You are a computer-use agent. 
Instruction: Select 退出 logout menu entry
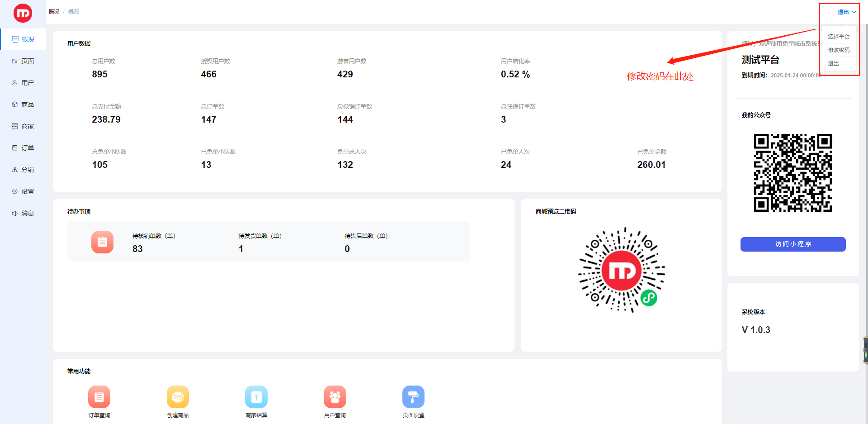click(x=839, y=63)
